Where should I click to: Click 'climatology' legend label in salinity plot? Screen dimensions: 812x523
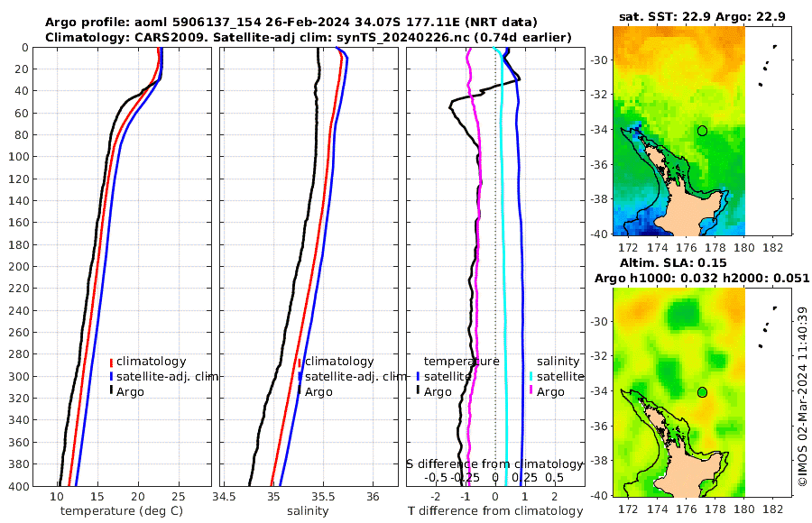coord(339,362)
